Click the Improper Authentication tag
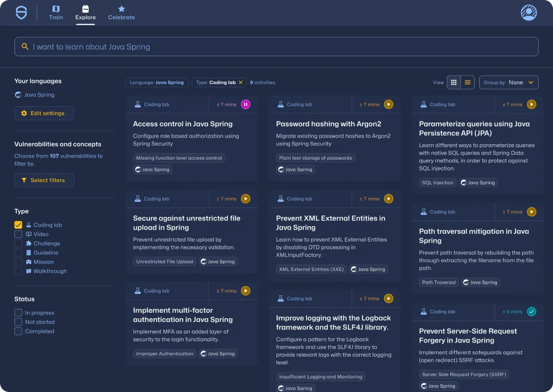This screenshot has height=392, width=553. 165,354
